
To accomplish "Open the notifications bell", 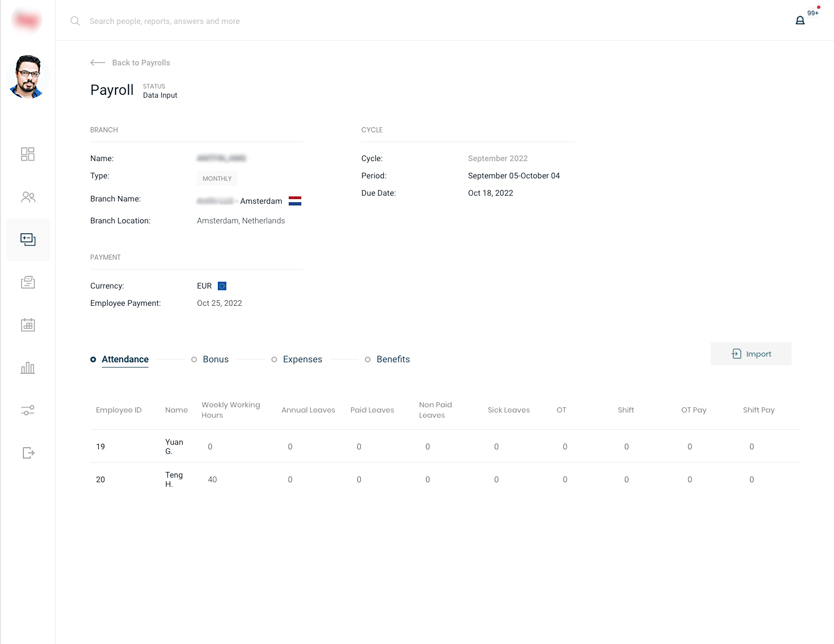I will (x=800, y=20).
